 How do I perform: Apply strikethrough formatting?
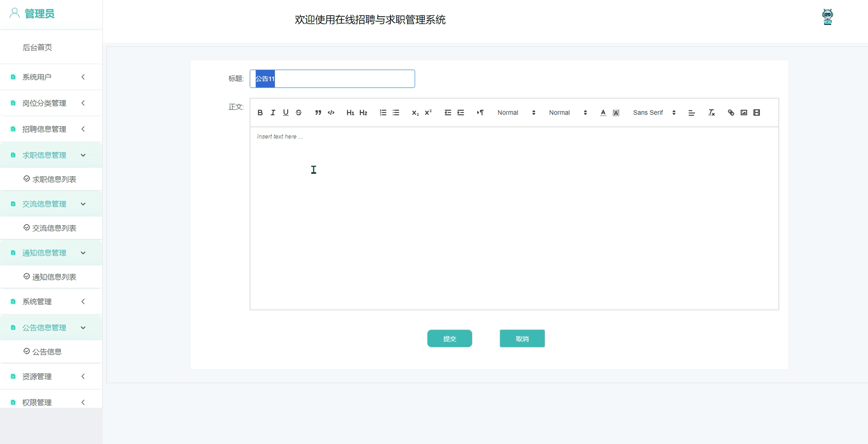pyautogui.click(x=298, y=113)
